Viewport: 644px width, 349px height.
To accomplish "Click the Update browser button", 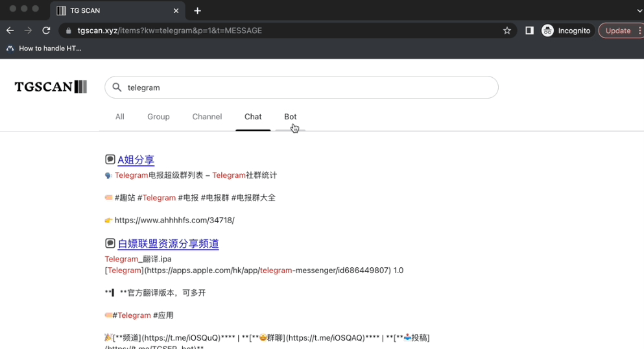I will [x=617, y=30].
